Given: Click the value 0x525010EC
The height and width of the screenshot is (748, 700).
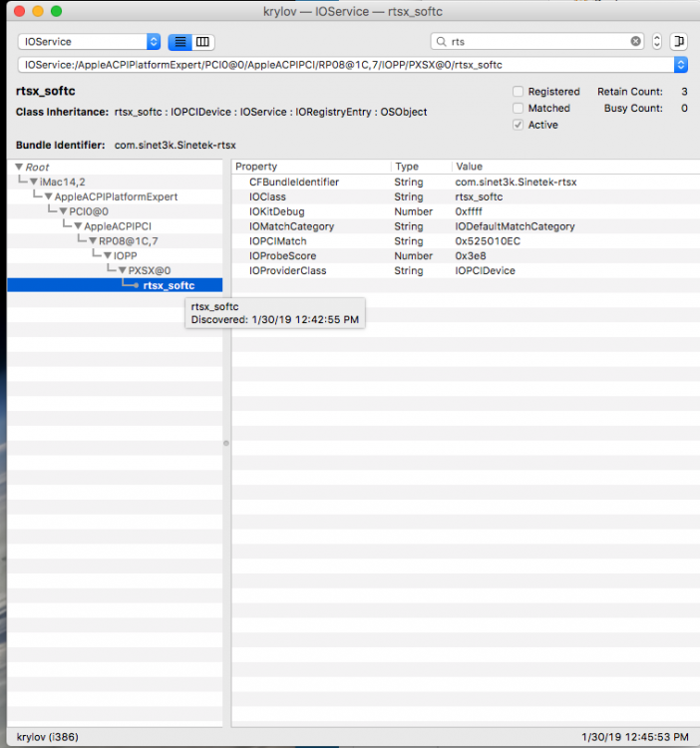Looking at the screenshot, I should click(488, 241).
